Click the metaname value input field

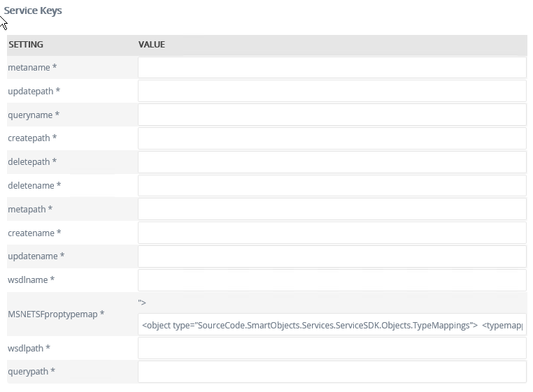coord(332,68)
